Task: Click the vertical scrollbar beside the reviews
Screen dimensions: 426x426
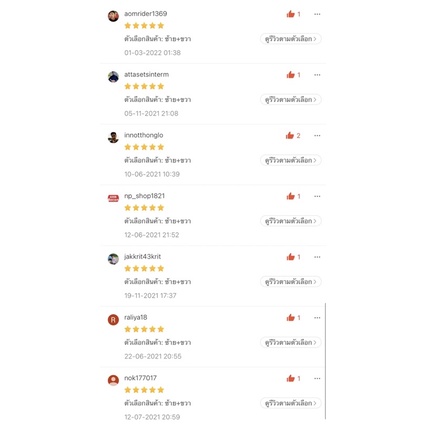Action: tap(325, 361)
